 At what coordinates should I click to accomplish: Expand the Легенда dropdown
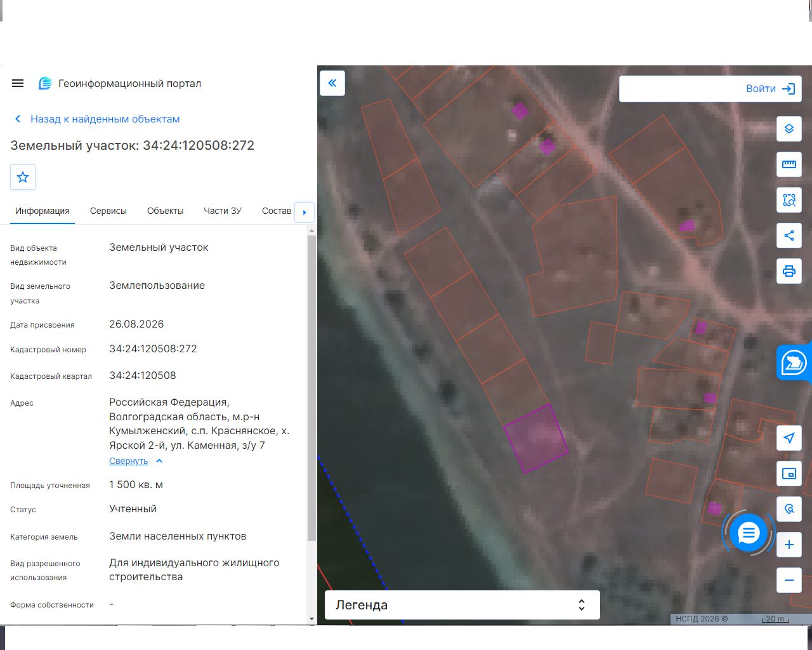tap(462, 605)
